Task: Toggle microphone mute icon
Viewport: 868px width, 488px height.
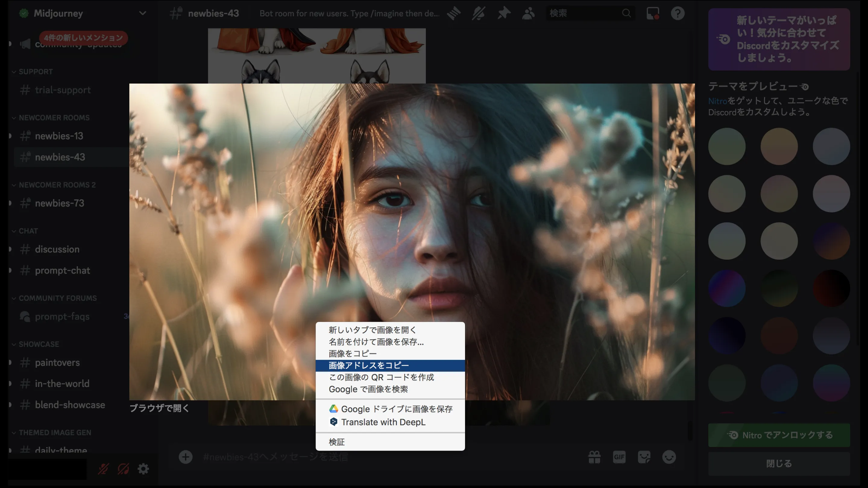Action: (103, 469)
